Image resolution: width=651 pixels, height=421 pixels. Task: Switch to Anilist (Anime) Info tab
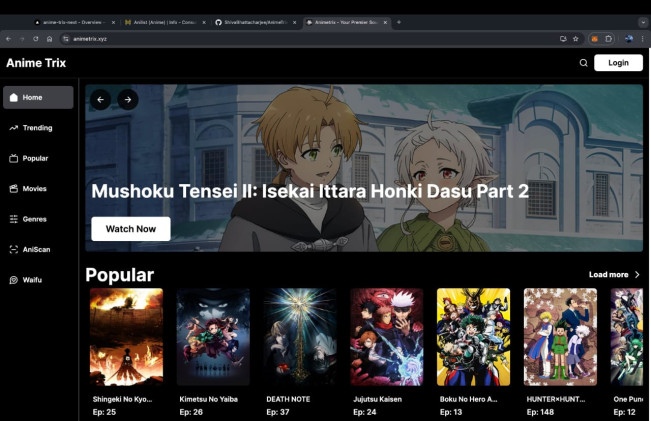(x=166, y=22)
